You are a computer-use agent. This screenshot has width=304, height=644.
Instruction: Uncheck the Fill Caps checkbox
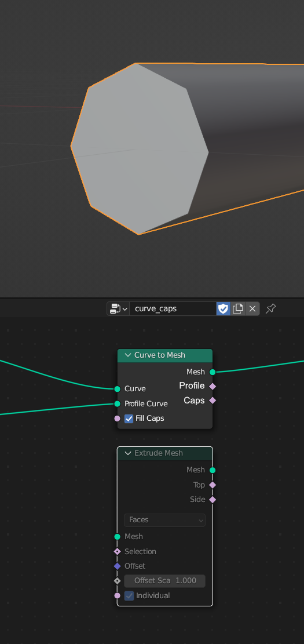pyautogui.click(x=129, y=419)
